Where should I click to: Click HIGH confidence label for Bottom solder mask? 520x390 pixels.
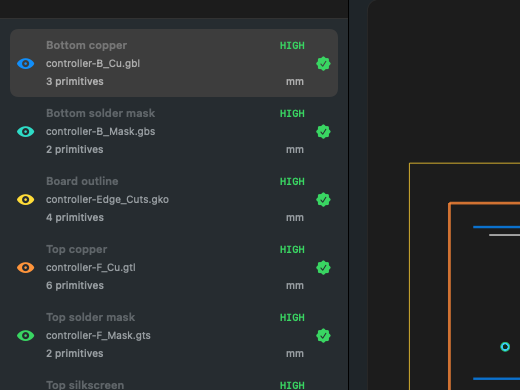[292, 113]
